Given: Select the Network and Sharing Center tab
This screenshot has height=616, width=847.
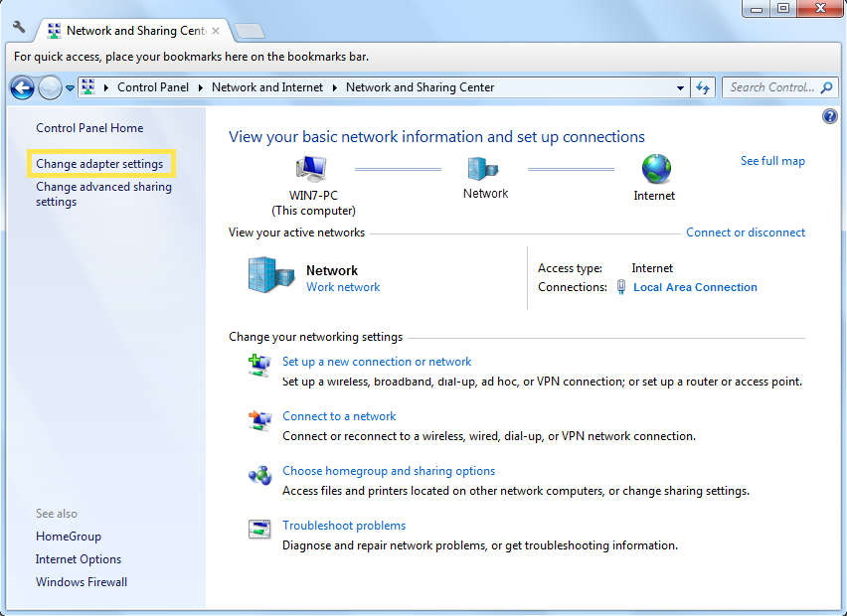Looking at the screenshot, I should pyautogui.click(x=129, y=31).
